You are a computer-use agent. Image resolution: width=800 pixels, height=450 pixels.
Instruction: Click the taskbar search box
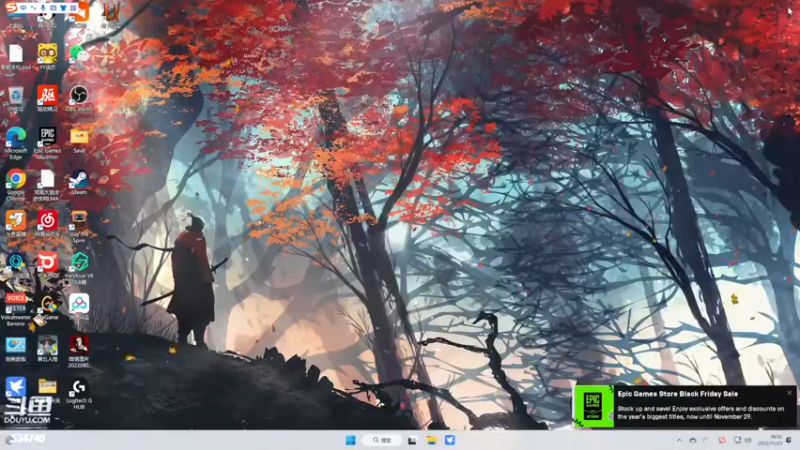382,440
